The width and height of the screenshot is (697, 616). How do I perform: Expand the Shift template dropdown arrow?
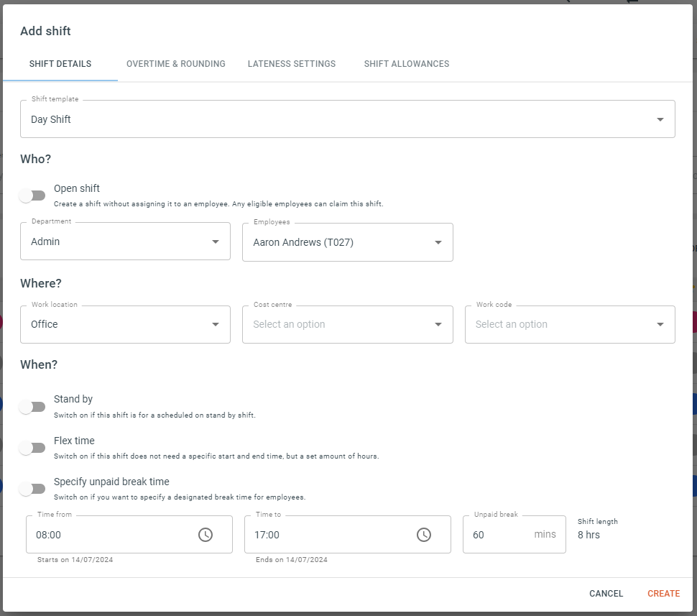(660, 119)
